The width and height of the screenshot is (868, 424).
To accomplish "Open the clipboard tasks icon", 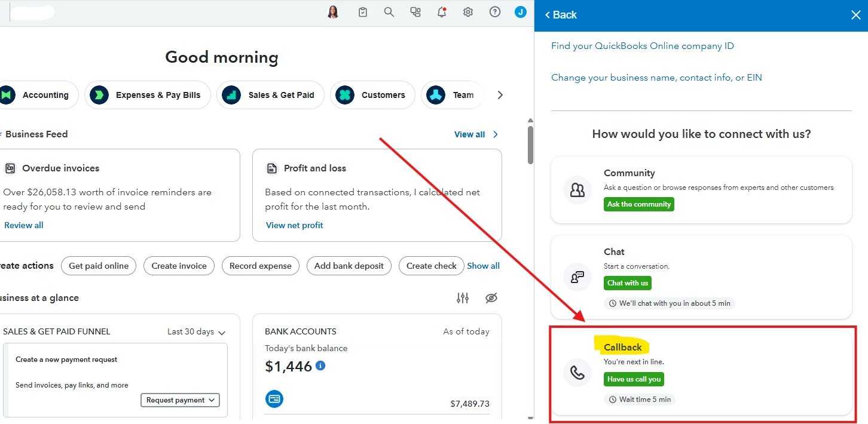I will point(363,12).
